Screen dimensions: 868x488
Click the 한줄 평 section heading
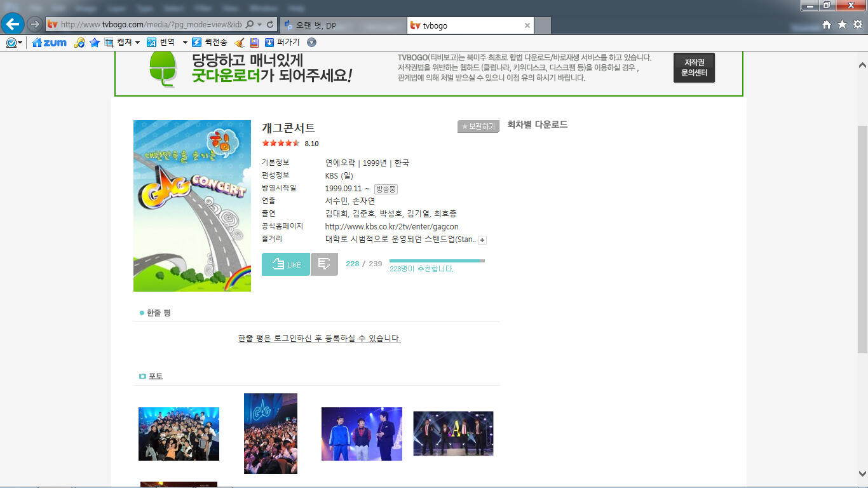click(x=158, y=313)
